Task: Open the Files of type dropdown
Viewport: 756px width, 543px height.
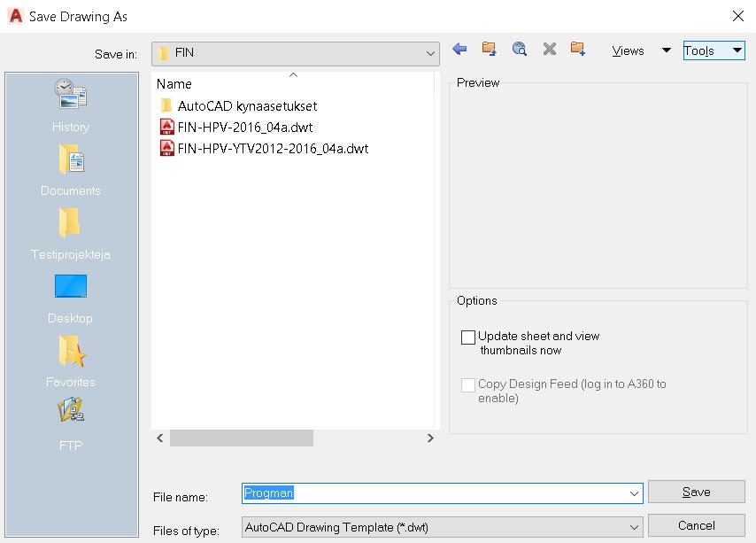Action: 634,527
